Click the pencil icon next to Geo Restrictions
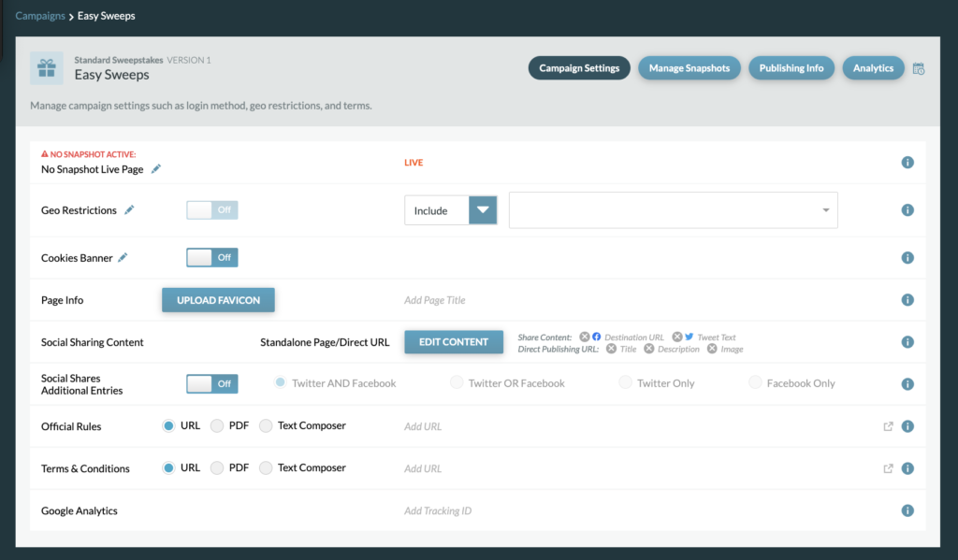 coord(129,210)
